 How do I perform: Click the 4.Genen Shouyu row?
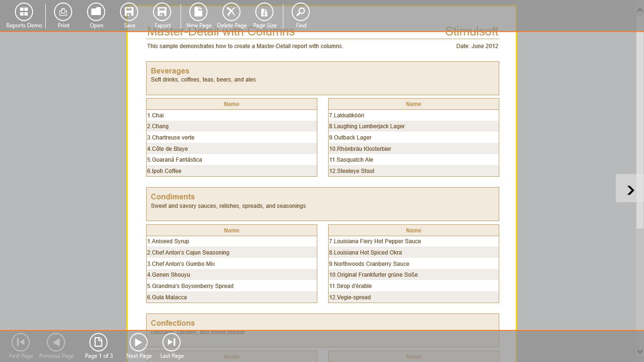(231, 275)
